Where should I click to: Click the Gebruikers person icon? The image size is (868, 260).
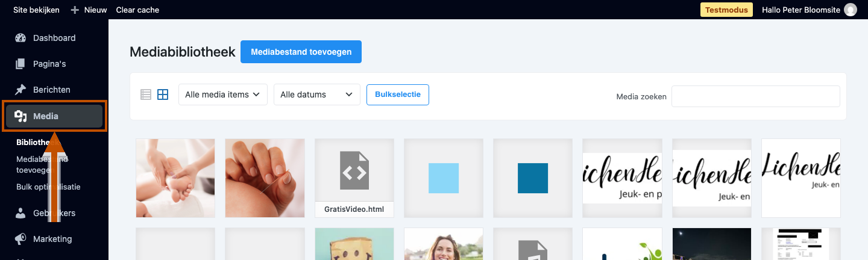click(20, 213)
